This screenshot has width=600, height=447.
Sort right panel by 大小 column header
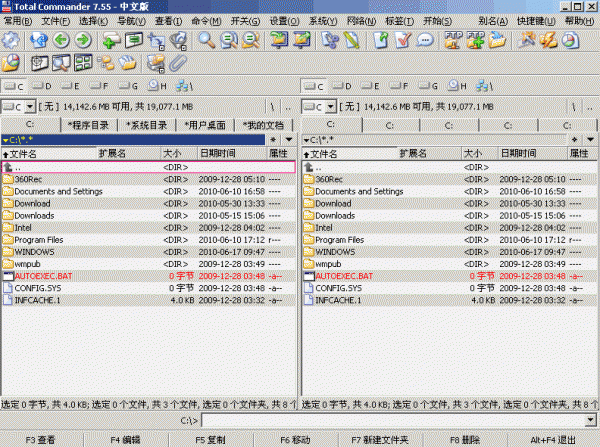point(480,153)
